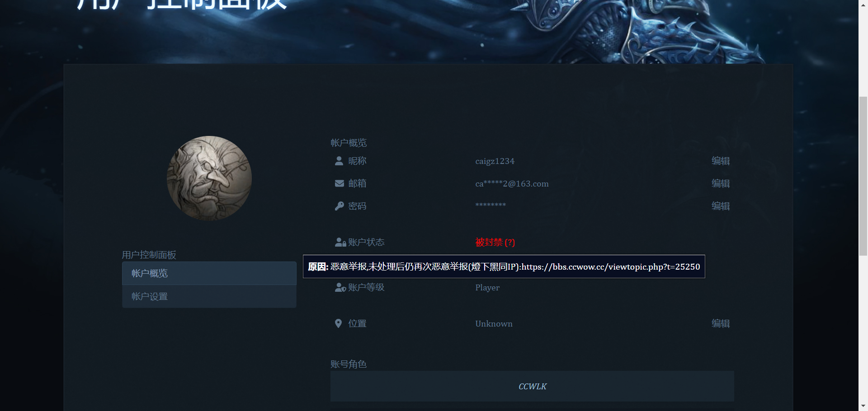Select the map pin icon next to 位置
The height and width of the screenshot is (411, 868).
339,323
